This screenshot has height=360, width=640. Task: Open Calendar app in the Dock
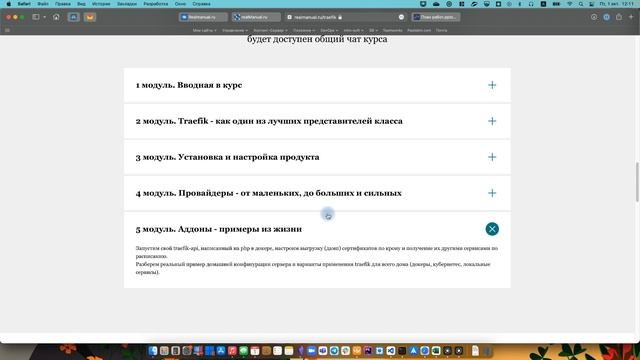click(x=255, y=351)
